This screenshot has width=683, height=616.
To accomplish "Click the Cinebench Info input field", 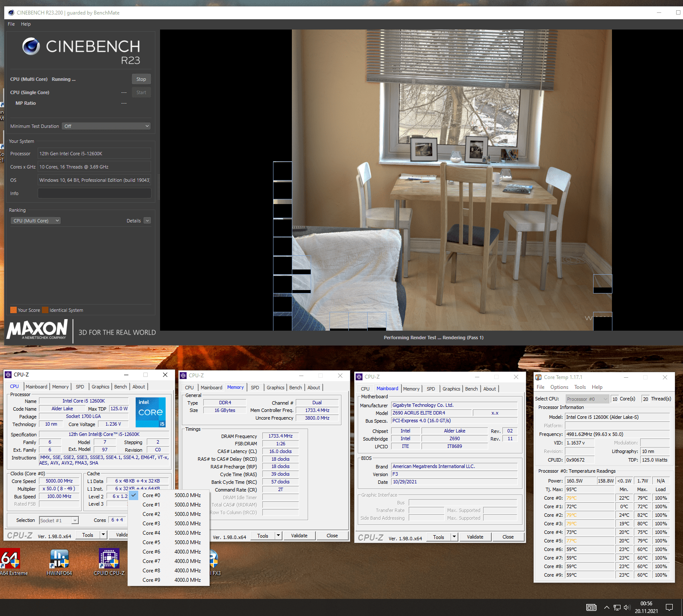I will 94,193.
